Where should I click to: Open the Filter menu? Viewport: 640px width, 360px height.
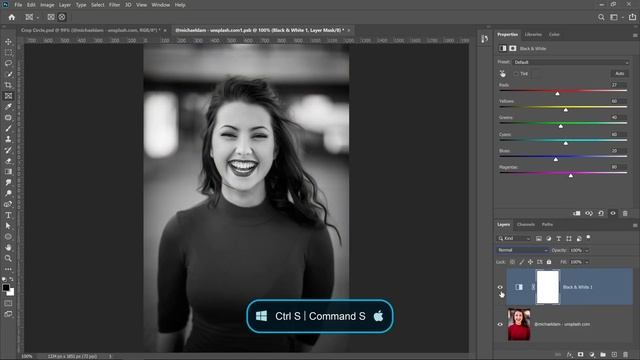tap(114, 5)
